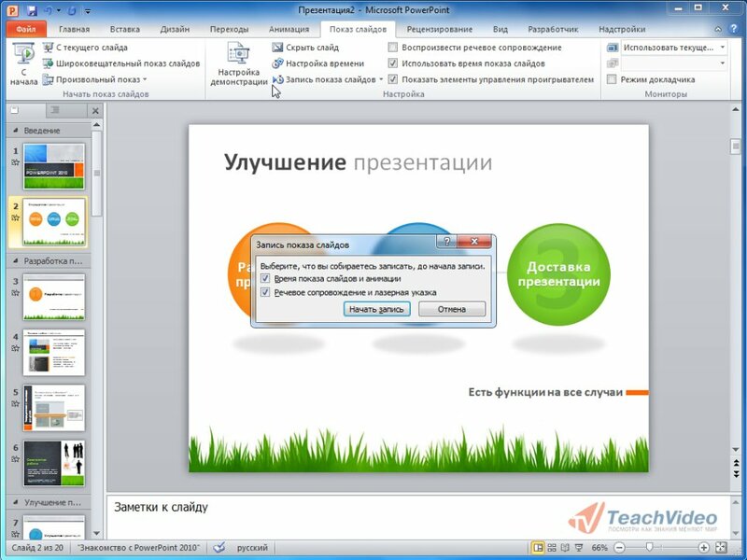Uncheck Время показа слайдов и анимации
747x560 pixels.
pyautogui.click(x=265, y=278)
